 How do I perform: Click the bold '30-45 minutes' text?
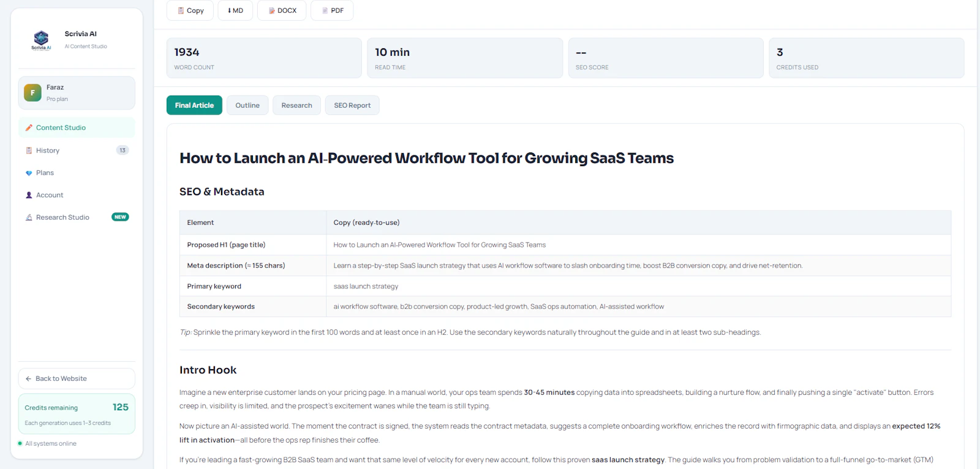tap(549, 392)
